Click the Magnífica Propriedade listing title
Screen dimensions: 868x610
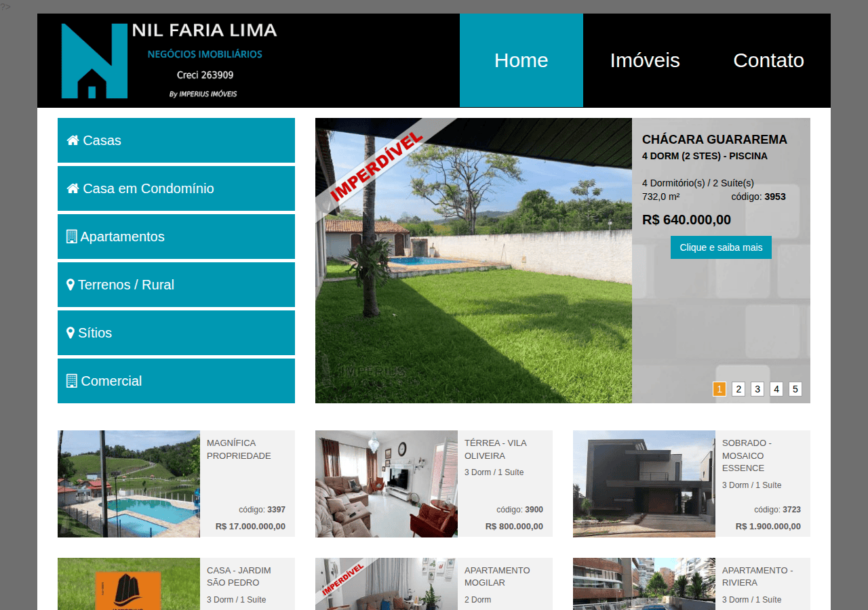point(239,449)
